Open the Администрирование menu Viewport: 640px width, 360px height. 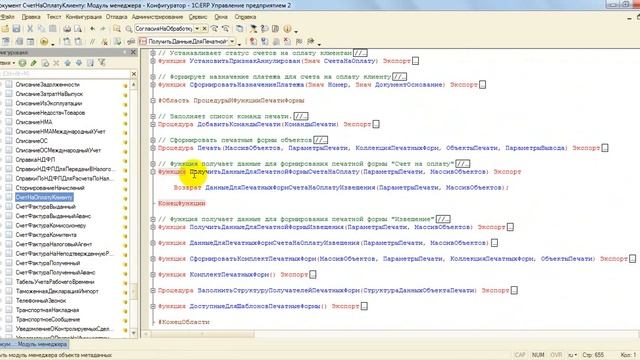click(x=157, y=17)
